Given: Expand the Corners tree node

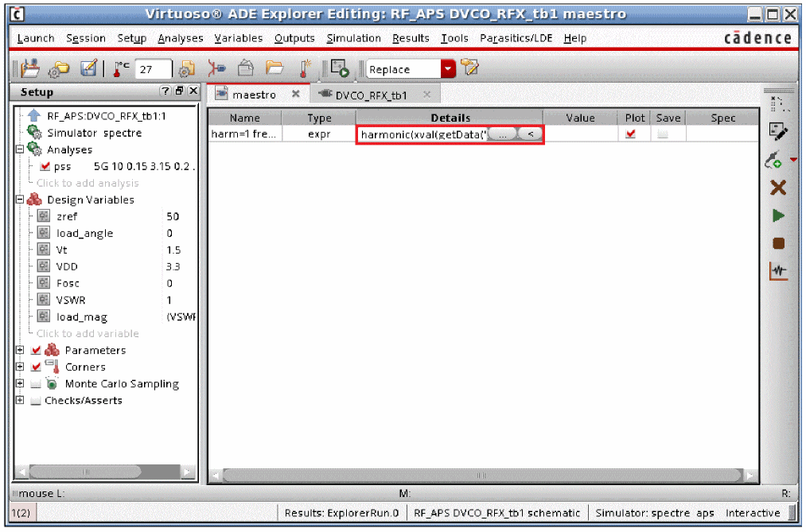Looking at the screenshot, I should 20,367.
